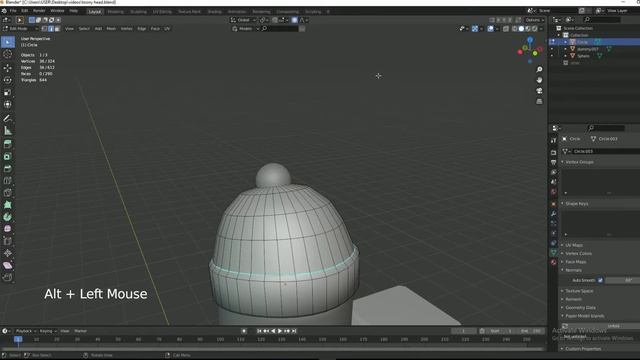Choose the Bevel tool
Viewport: 640px width, 360px height.
[8, 169]
